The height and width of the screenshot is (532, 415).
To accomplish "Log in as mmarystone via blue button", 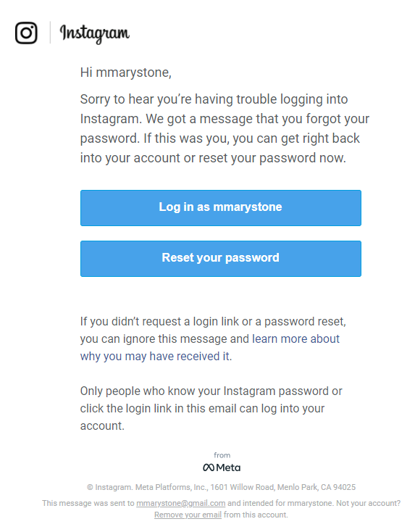I will pos(221,207).
